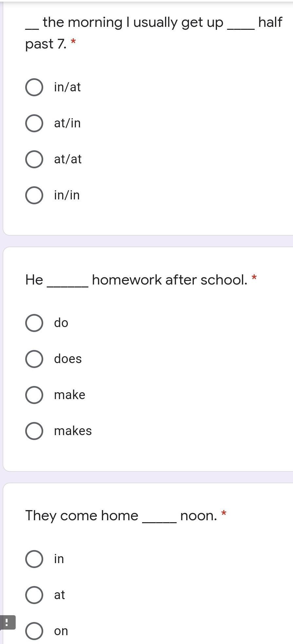Choose 'do' for the homework question

tap(34, 323)
